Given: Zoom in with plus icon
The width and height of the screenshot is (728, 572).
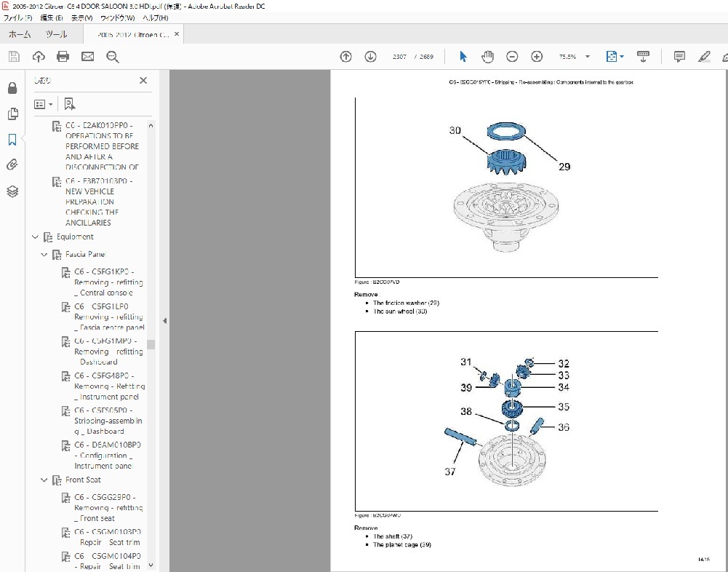Looking at the screenshot, I should point(537,57).
